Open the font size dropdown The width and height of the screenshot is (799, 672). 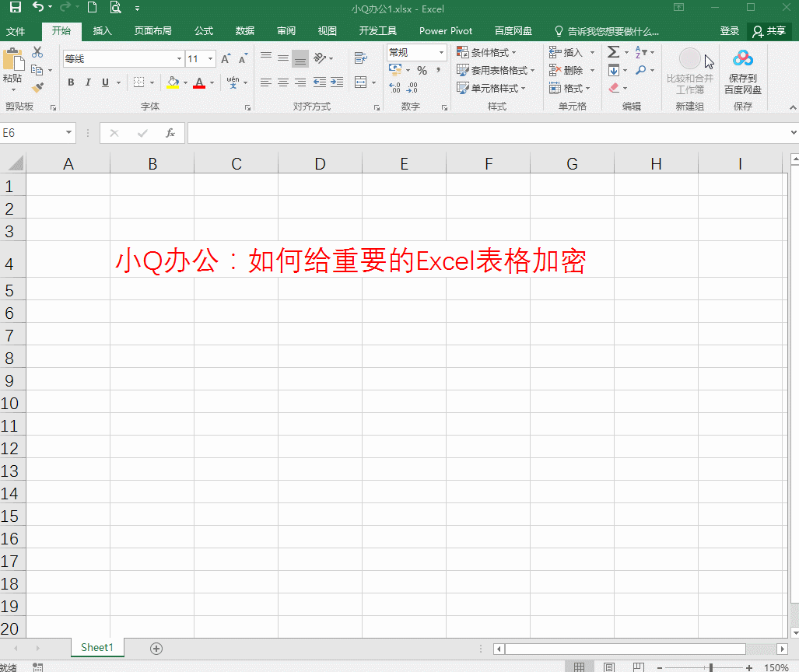210,58
